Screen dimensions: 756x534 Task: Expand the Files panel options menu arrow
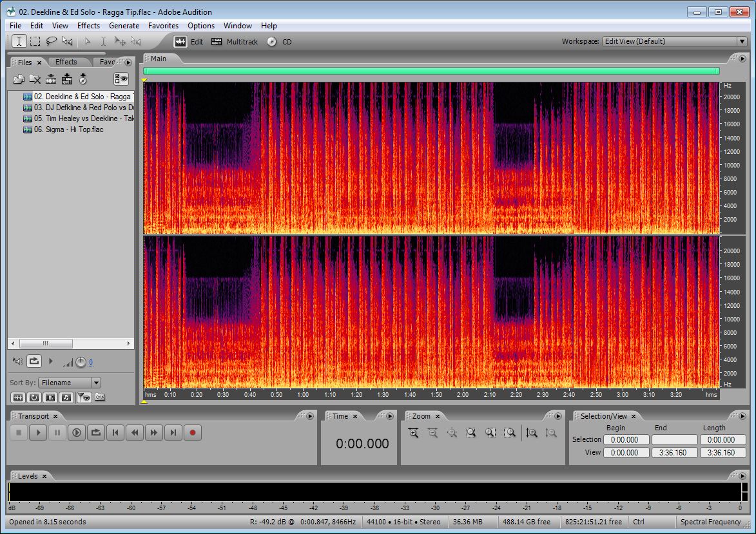(128, 62)
